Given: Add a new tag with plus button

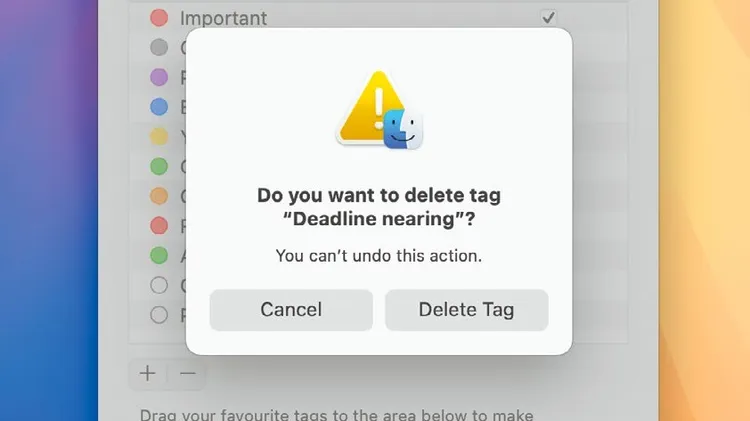Looking at the screenshot, I should pos(148,373).
